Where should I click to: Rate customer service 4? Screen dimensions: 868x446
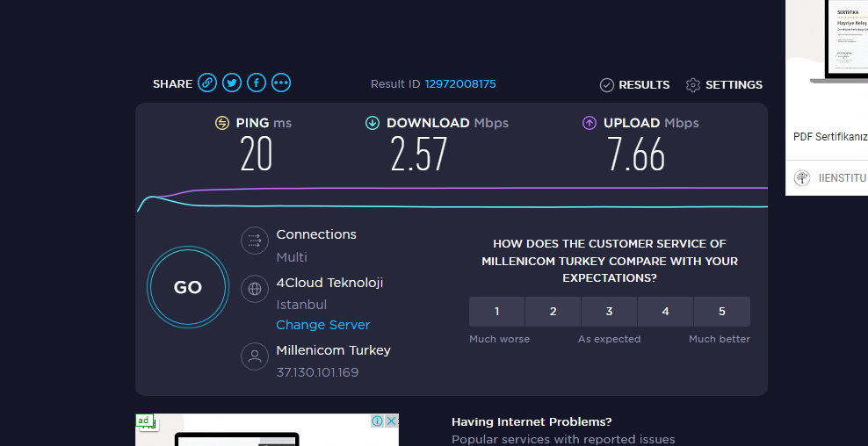665,312
